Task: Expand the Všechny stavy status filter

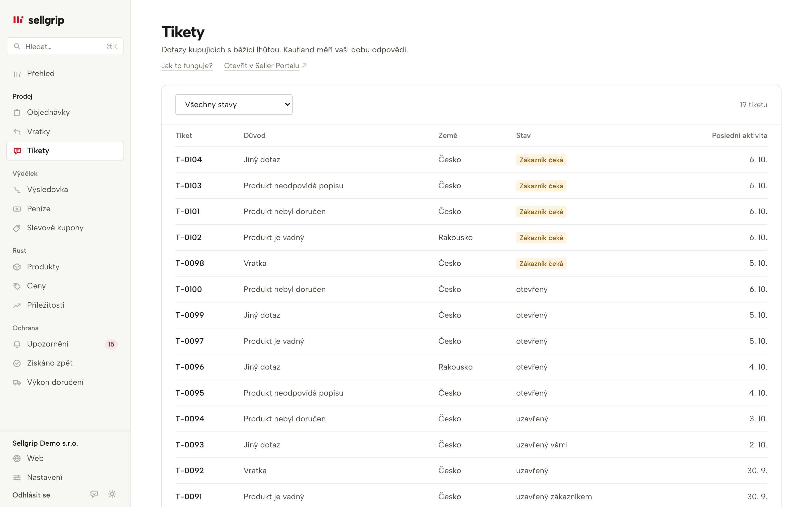Action: [x=234, y=104]
